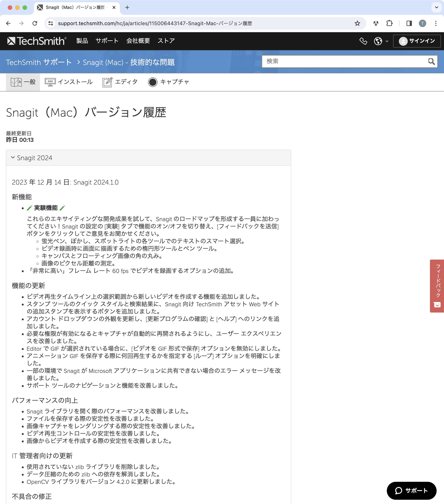Screen dimensions: 444x504
Task: Click the search magnifier icon
Action: (431, 61)
